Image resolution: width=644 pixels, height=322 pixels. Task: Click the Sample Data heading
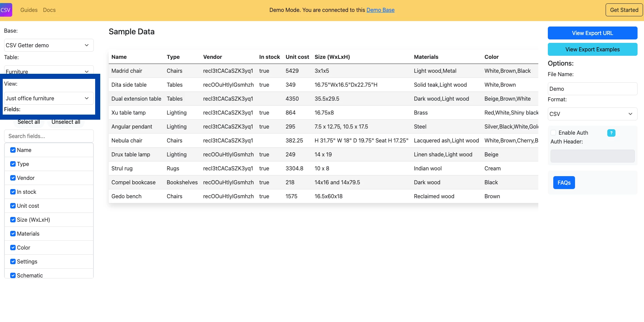132,32
